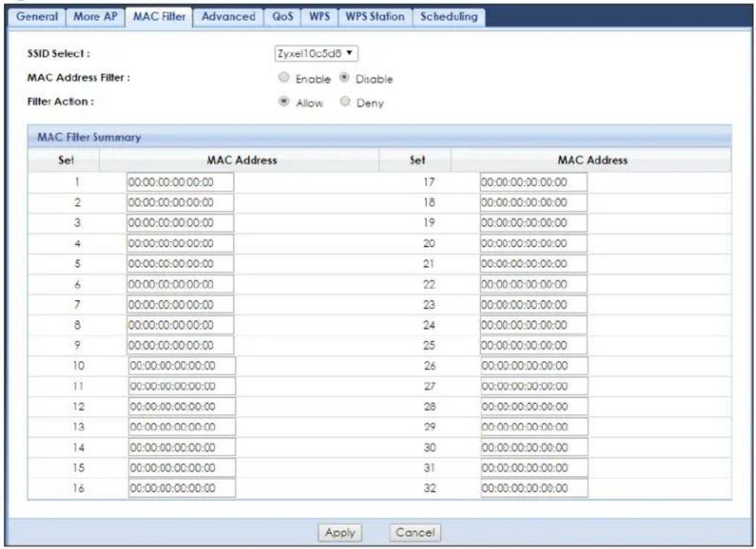The height and width of the screenshot is (549, 756).
Task: Focus MAC address field for set 28
Action: coord(535,407)
